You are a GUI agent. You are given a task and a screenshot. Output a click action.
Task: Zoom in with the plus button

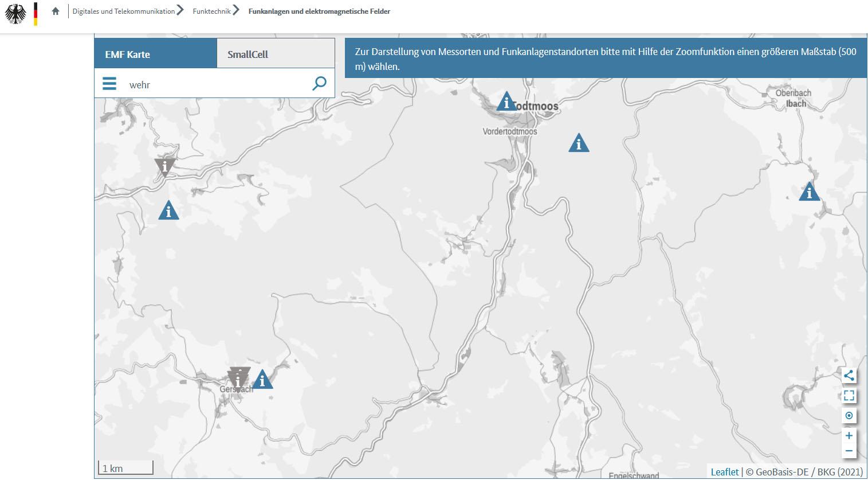click(x=849, y=435)
